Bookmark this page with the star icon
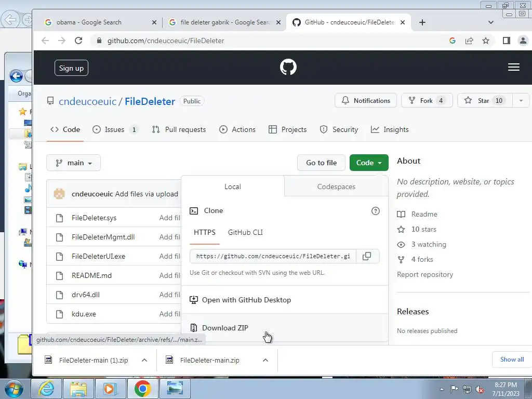The height and width of the screenshot is (399, 532). point(486,41)
